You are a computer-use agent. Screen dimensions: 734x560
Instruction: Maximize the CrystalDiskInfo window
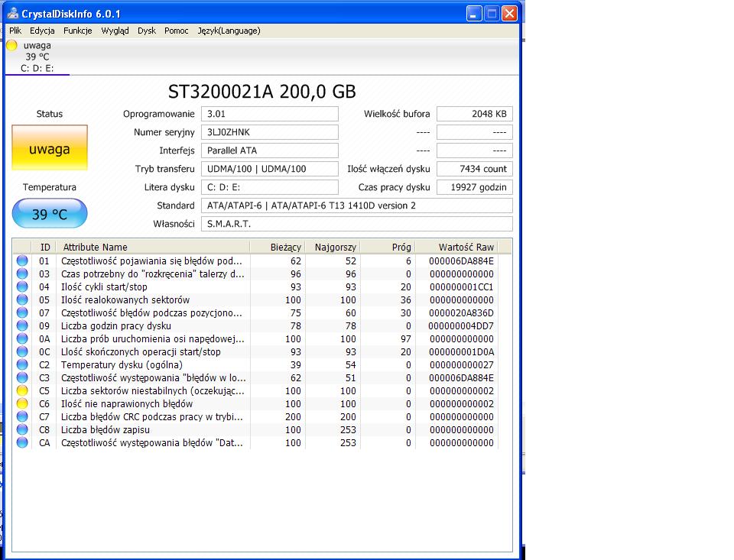tap(492, 14)
